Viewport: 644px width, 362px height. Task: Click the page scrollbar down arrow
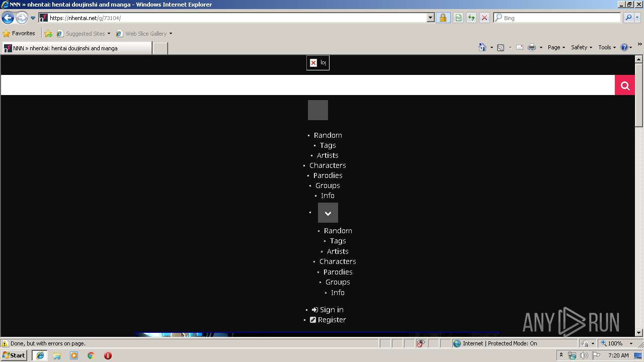click(x=639, y=332)
